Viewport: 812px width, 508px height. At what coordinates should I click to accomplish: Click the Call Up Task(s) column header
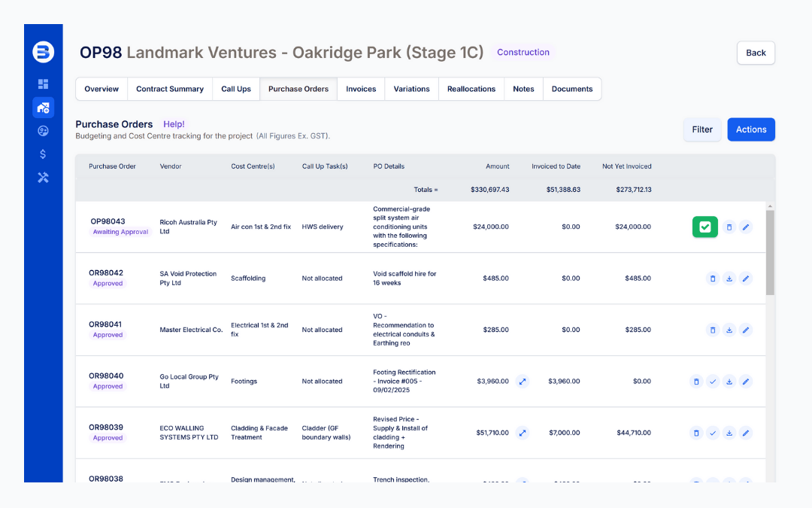(x=325, y=166)
